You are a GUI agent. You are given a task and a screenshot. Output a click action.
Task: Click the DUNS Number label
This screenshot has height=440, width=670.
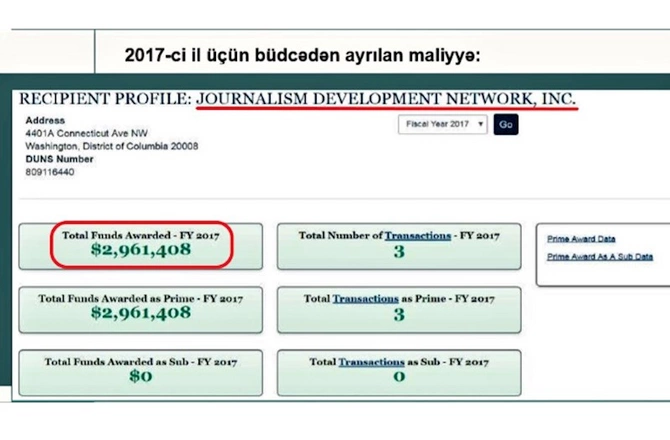pyautogui.click(x=59, y=159)
